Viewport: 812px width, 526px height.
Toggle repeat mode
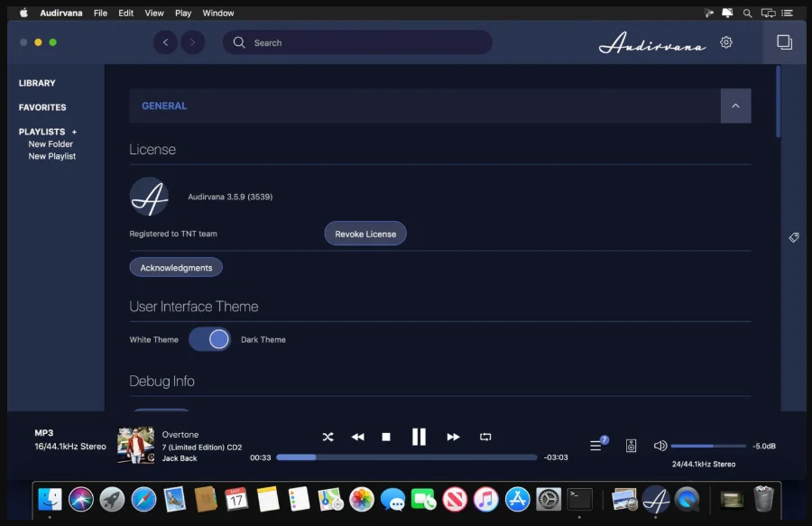click(x=485, y=437)
